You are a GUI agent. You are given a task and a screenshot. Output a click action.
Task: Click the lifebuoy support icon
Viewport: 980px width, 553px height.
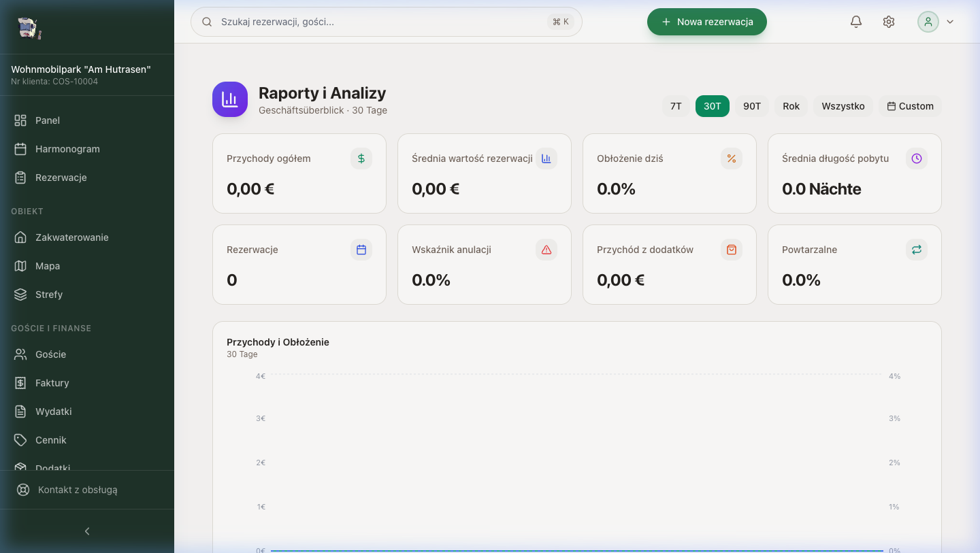pyautogui.click(x=23, y=490)
